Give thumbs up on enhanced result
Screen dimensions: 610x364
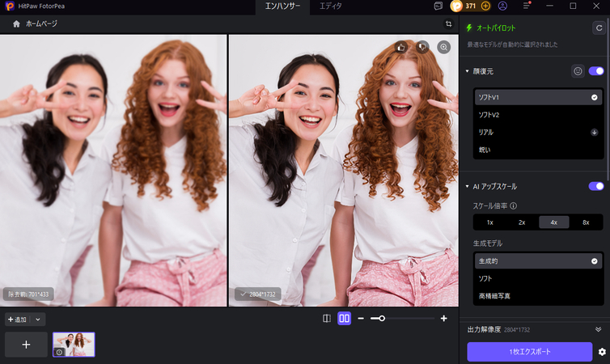(x=401, y=48)
